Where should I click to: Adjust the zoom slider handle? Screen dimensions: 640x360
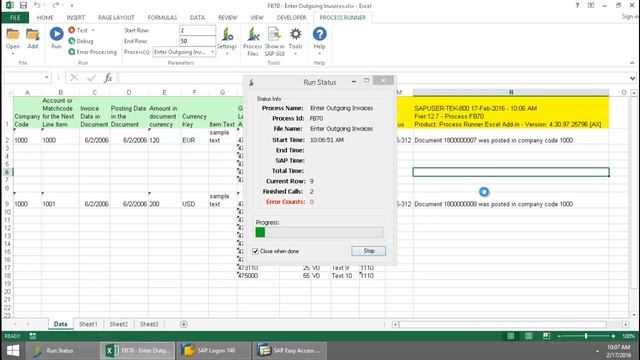[586, 336]
